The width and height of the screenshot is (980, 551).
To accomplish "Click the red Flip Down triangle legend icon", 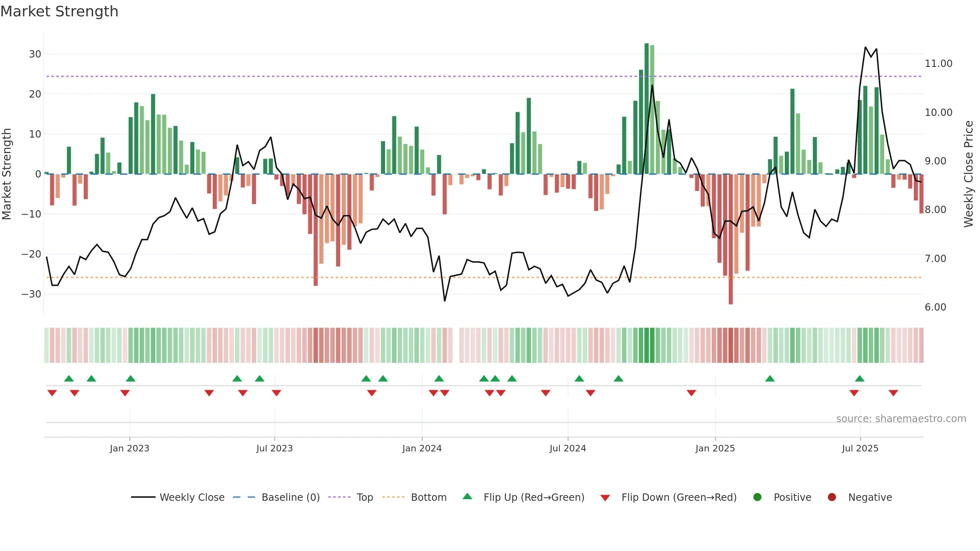I will pyautogui.click(x=605, y=498).
